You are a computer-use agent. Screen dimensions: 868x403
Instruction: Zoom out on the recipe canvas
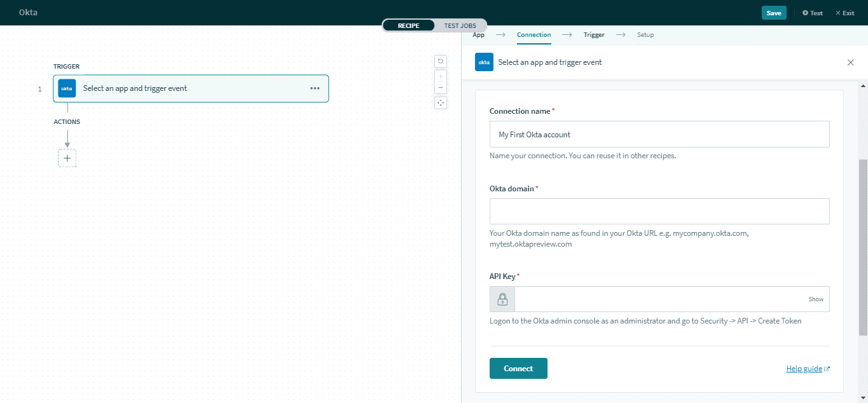tap(440, 87)
